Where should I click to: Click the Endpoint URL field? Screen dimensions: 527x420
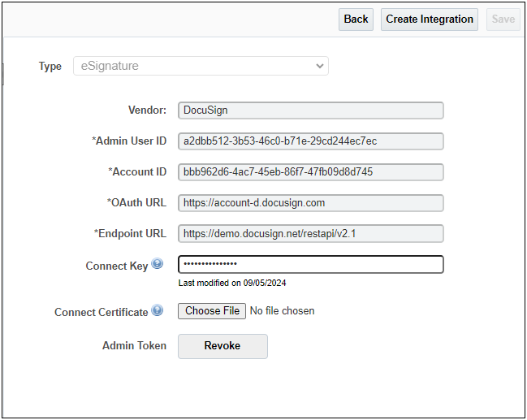click(x=311, y=234)
